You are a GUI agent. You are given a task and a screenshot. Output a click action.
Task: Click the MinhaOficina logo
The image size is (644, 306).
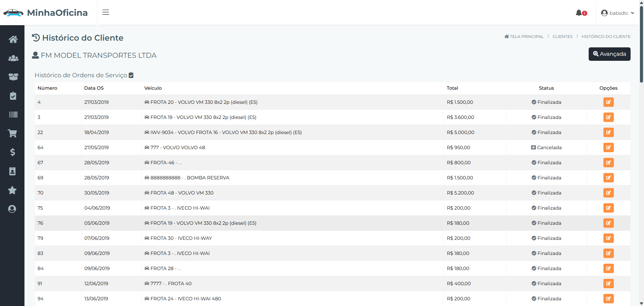(46, 13)
